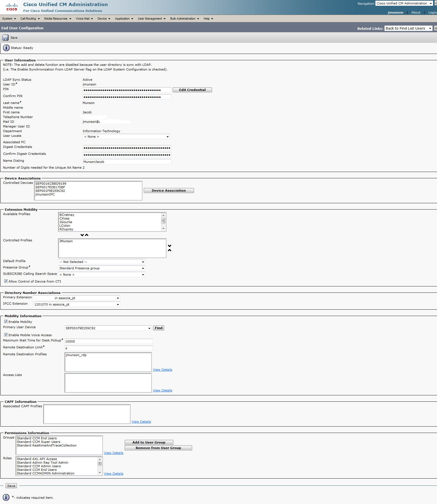Screen dimensions: 437x504
Task: Click the Cisco logo
Action: coord(12,7)
